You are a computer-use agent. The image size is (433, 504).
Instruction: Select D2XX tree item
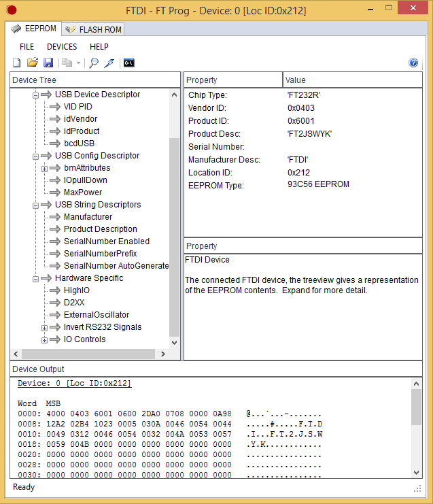coord(74,303)
